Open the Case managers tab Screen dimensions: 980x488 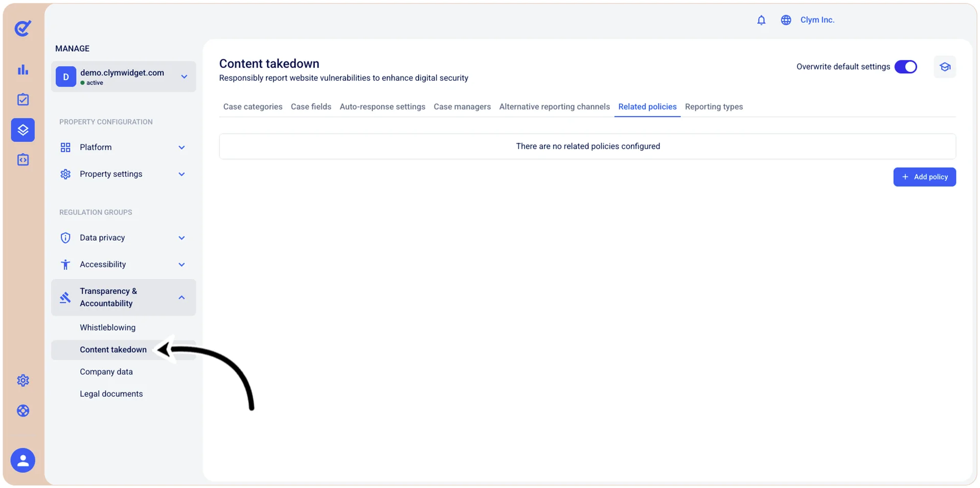pos(462,107)
